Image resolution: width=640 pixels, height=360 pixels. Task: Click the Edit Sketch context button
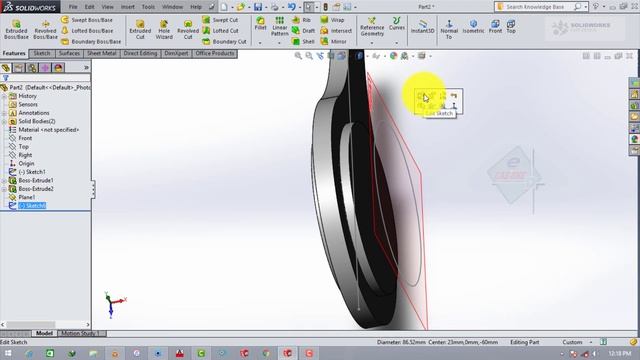421,96
